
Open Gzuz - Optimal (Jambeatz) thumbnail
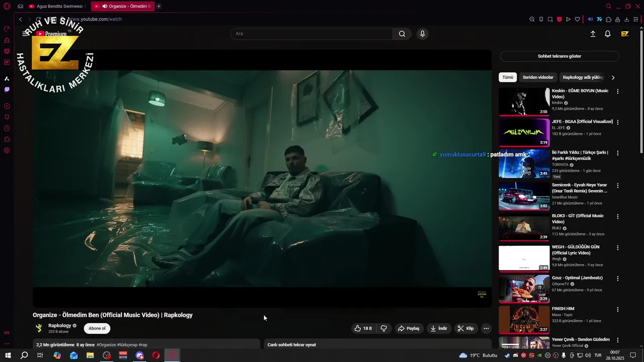coord(524,289)
